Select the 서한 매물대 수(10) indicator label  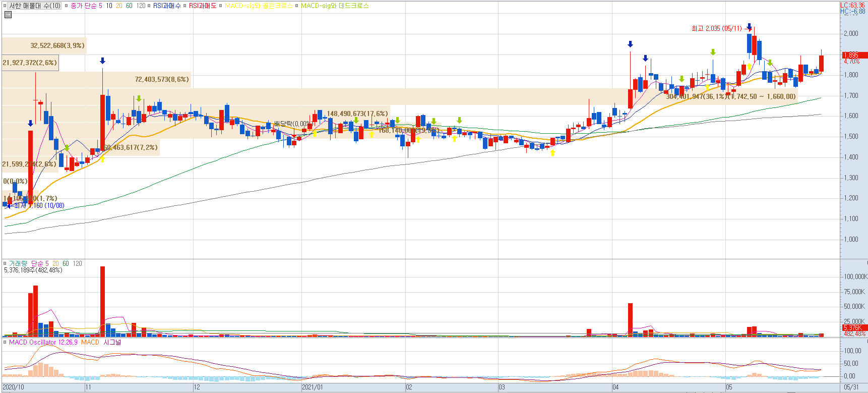35,6
